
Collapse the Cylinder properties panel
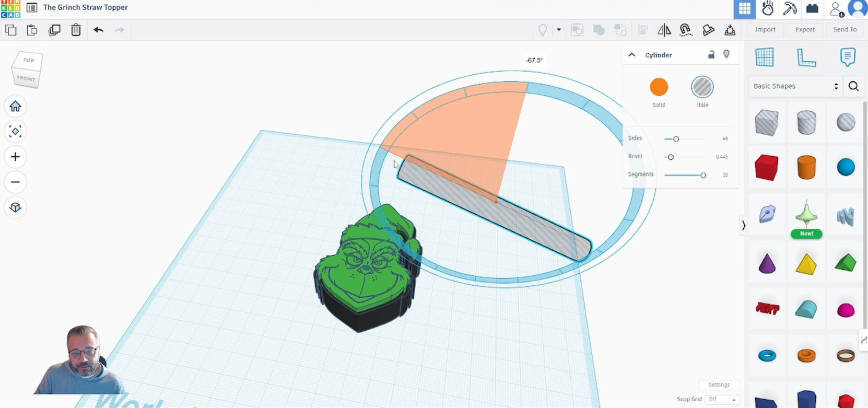[x=632, y=55]
